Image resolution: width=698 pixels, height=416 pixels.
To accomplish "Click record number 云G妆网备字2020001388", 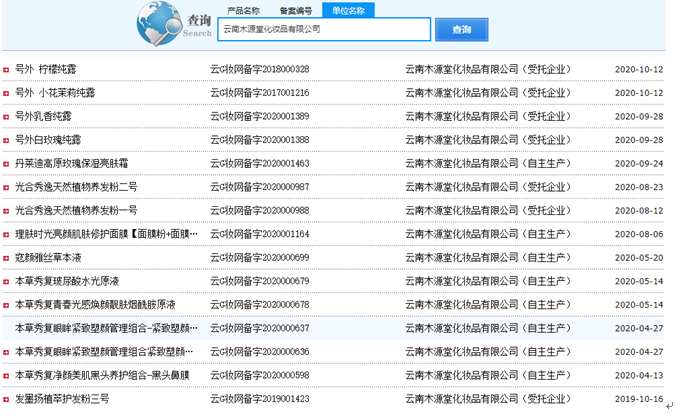I will [x=260, y=140].
